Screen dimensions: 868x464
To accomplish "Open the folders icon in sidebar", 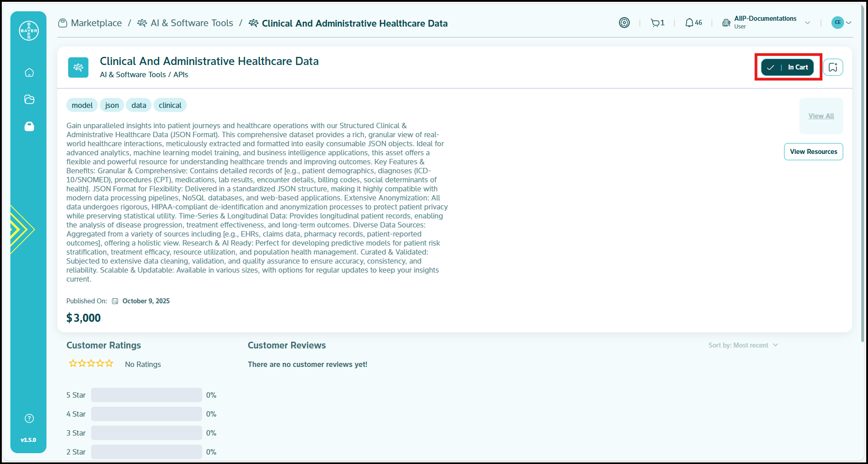I will pos(29,99).
